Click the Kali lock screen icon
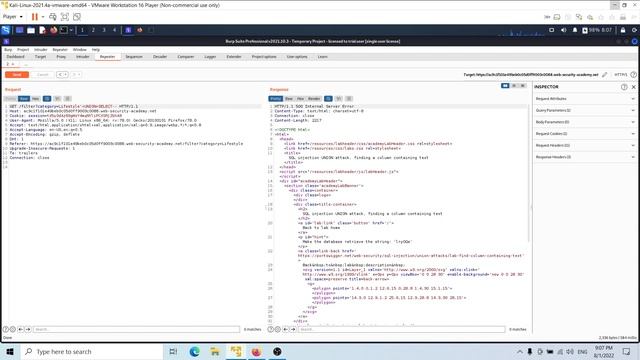640x360 pixels. coord(623,30)
